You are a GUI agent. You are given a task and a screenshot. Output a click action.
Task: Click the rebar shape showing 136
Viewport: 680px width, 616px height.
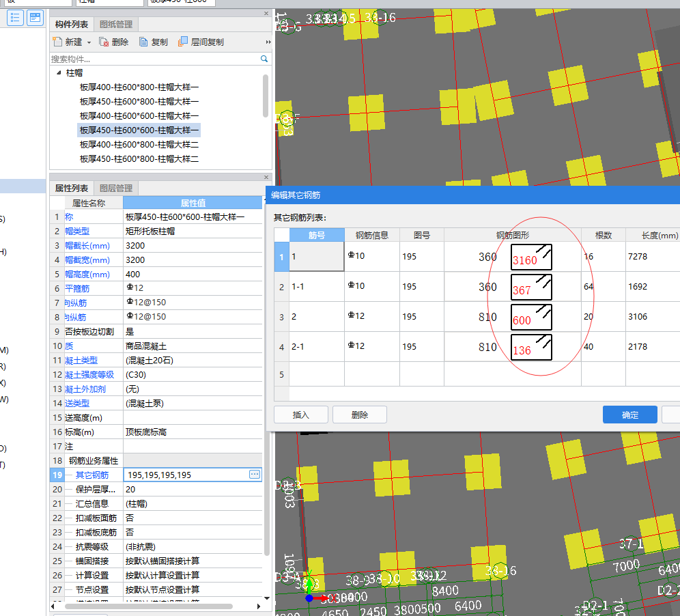(531, 347)
